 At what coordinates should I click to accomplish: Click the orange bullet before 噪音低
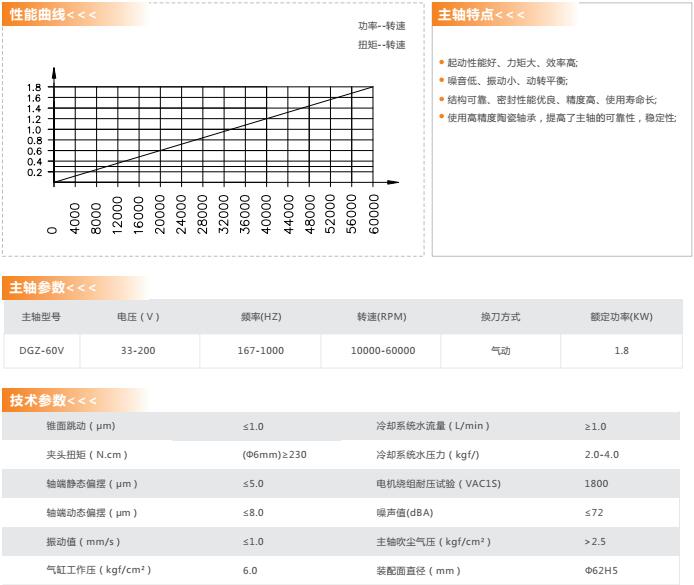[442, 80]
